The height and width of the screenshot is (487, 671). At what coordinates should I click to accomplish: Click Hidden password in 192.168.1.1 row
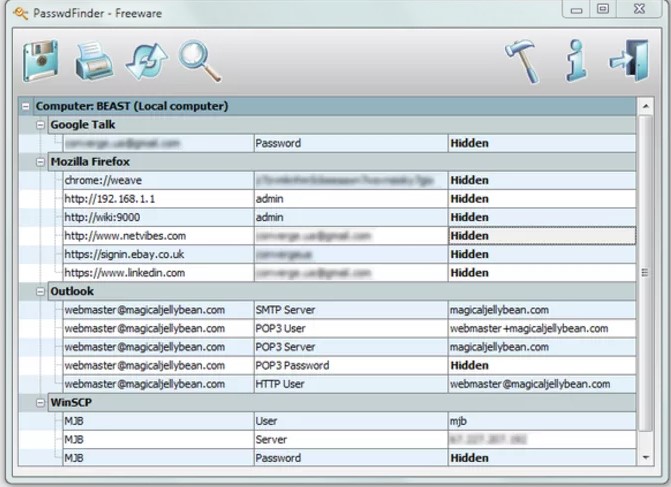(542, 199)
